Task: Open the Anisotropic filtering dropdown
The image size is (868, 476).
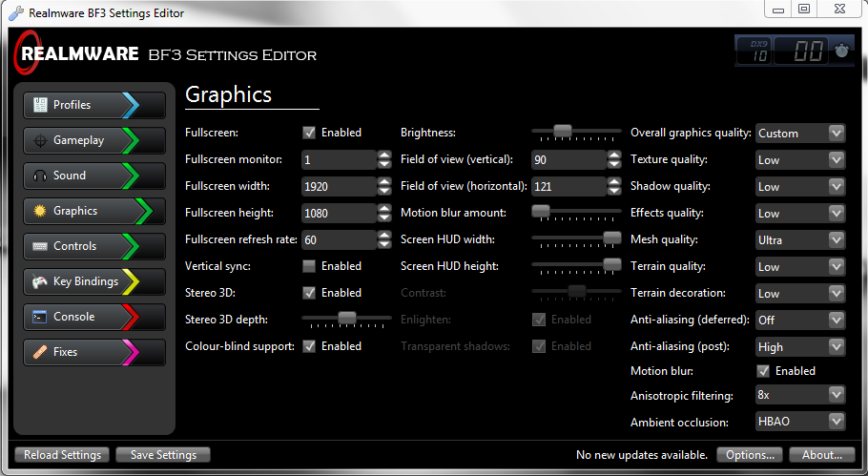Action: [x=800, y=395]
